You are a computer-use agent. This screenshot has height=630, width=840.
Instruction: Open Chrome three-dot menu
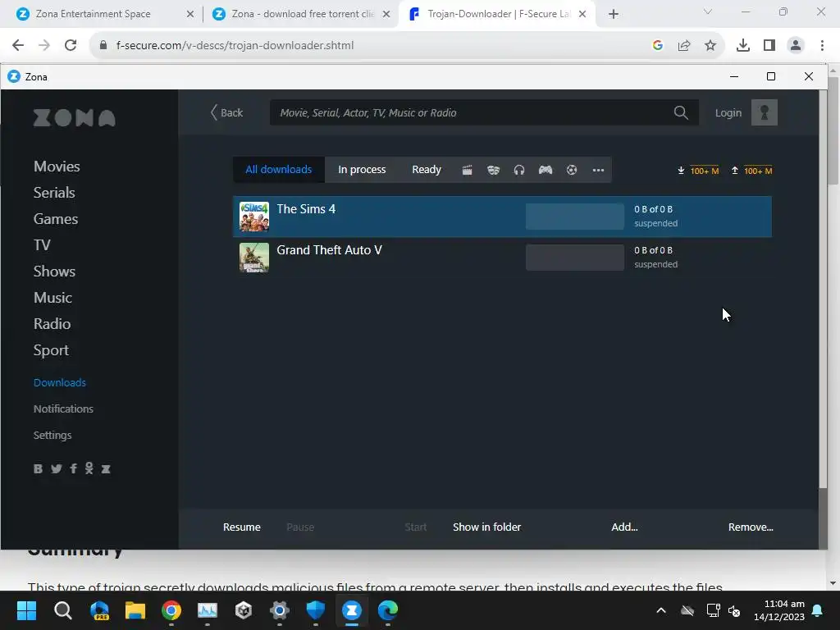coord(822,46)
